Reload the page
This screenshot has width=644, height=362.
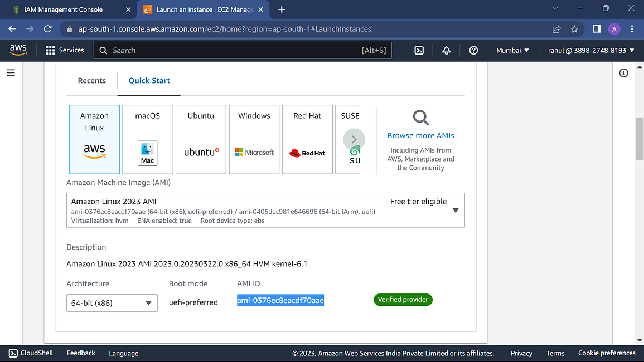point(47,29)
